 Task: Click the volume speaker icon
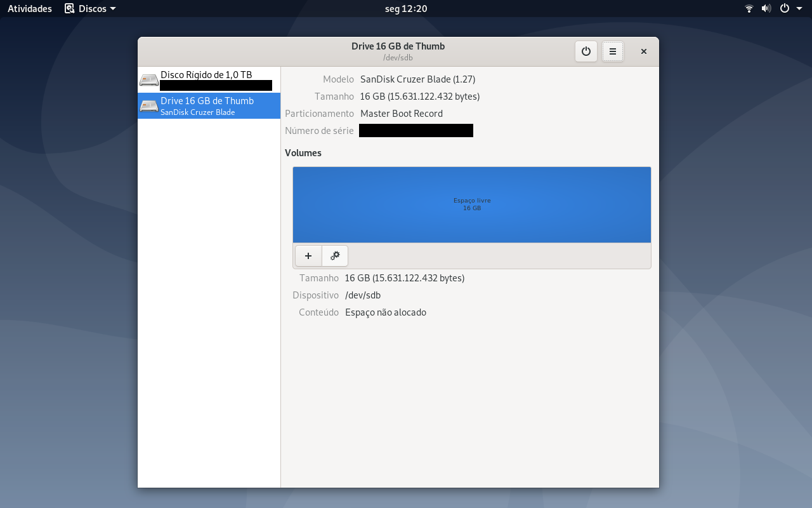pos(766,9)
